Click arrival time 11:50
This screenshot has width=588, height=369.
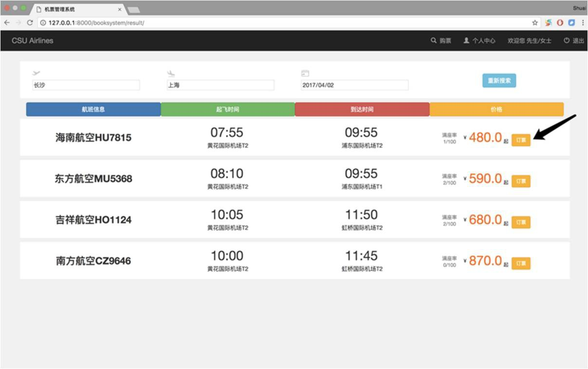pos(362,215)
